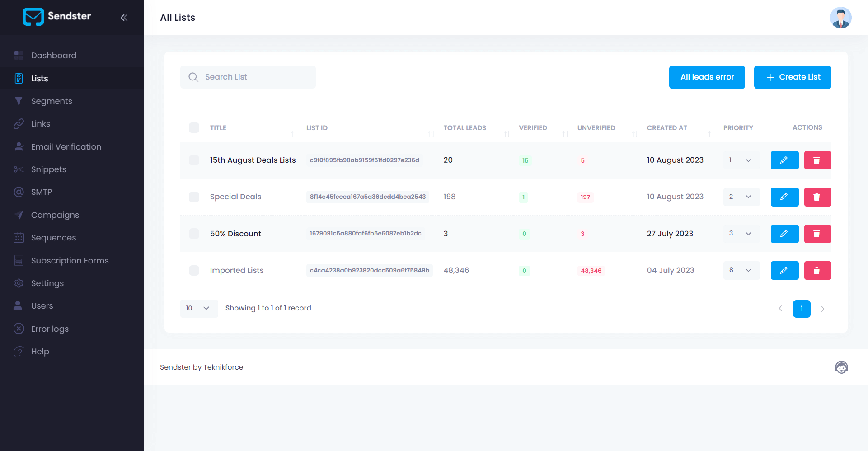This screenshot has width=868, height=451.
Task: Delete the Imported Lists entry
Action: click(817, 271)
